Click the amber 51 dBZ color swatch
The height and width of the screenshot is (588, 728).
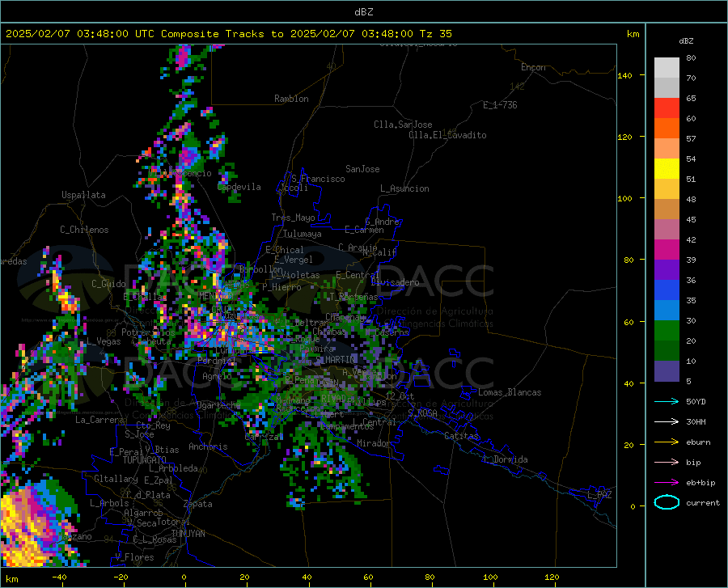coord(667,189)
